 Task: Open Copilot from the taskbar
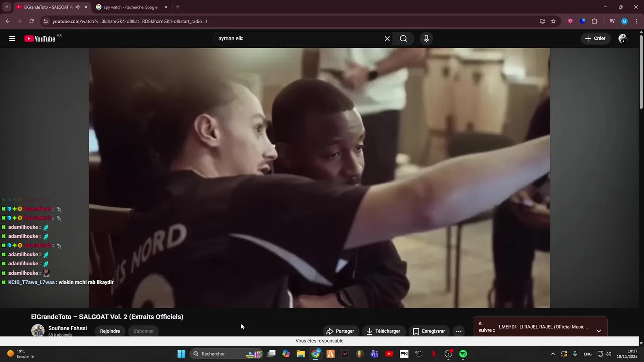click(286, 354)
